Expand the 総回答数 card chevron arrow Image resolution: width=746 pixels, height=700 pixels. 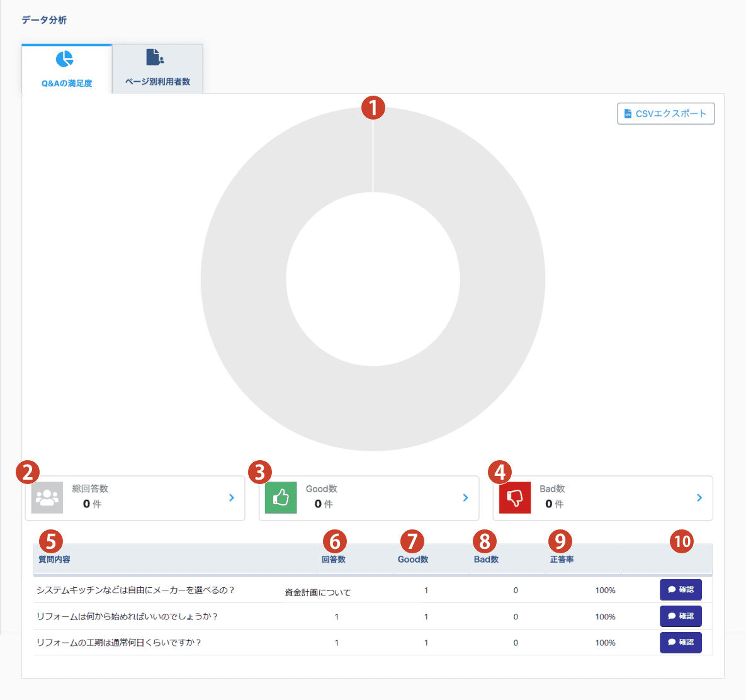(x=232, y=498)
